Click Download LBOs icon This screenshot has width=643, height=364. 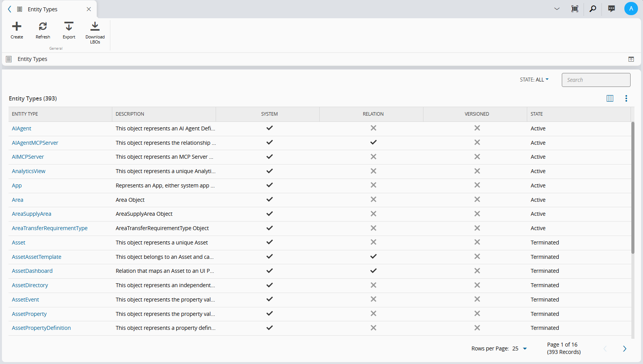tap(95, 26)
